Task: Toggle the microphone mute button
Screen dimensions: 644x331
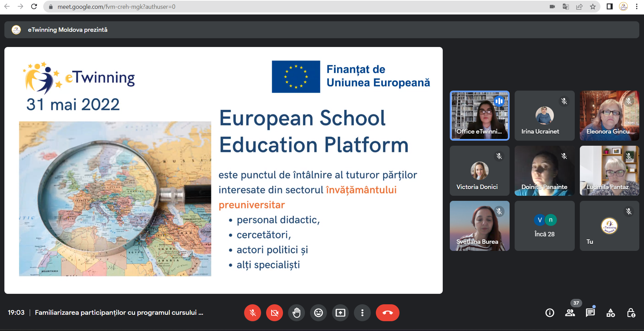Action: [x=253, y=313]
